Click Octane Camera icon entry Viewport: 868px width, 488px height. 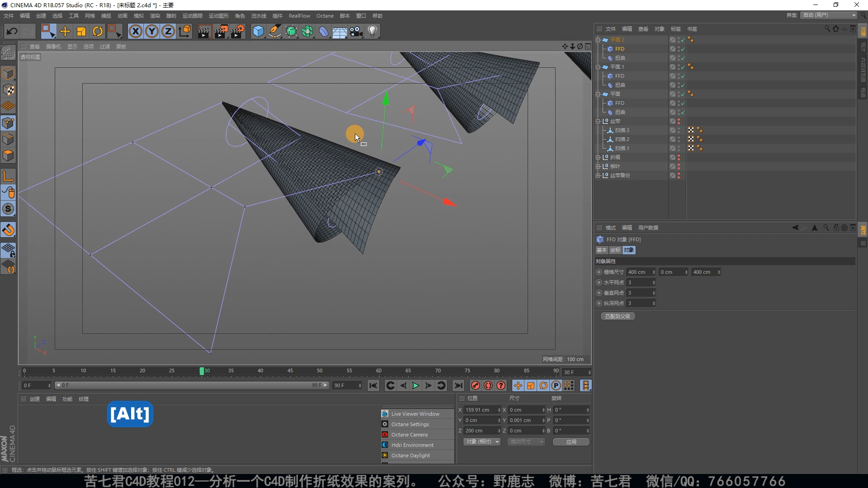(x=385, y=435)
